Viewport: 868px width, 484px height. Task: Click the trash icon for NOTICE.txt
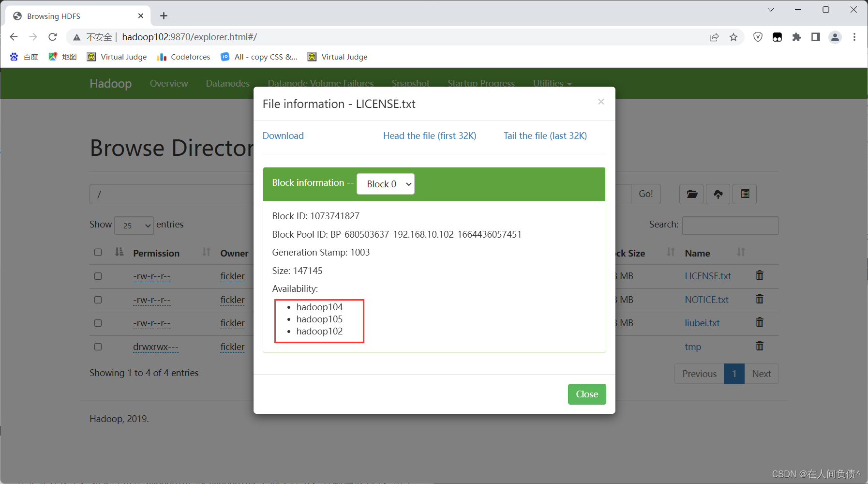(760, 299)
